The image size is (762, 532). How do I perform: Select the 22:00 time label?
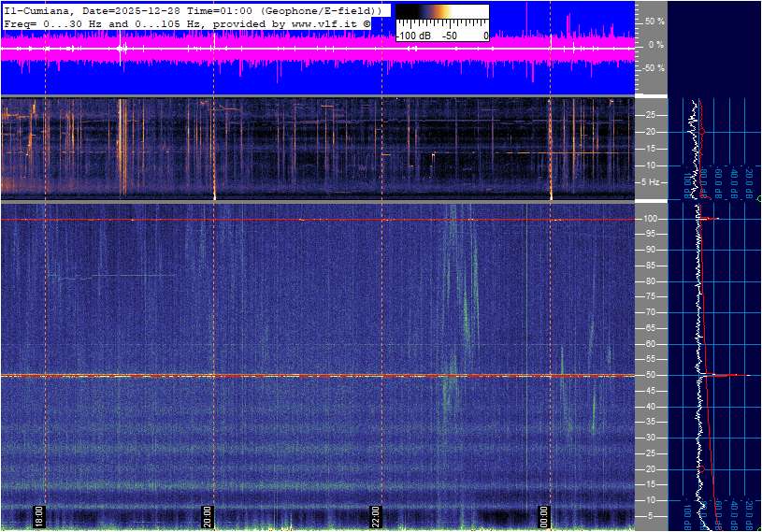(x=375, y=516)
